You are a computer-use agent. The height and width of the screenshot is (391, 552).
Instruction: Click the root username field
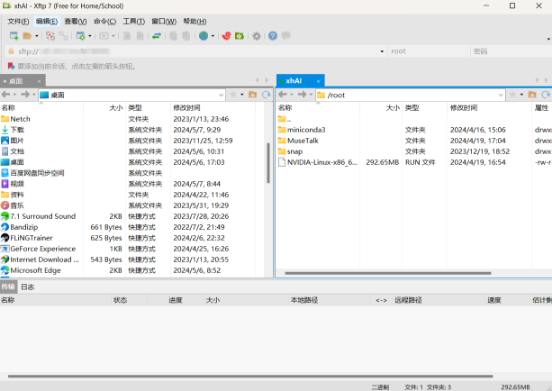429,51
